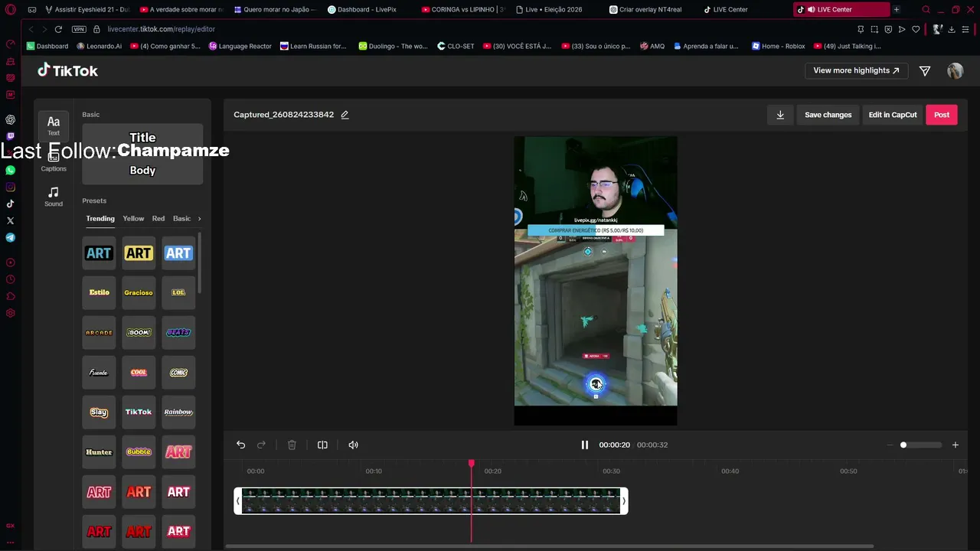Click the left trim handle of the clip
Screen dimensions: 980x551
[238, 501]
